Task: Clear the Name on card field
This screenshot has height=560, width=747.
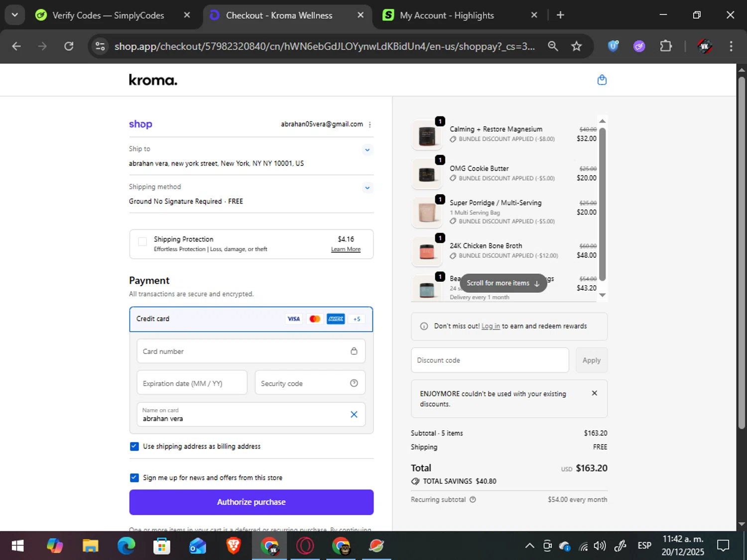Action: pos(354,414)
